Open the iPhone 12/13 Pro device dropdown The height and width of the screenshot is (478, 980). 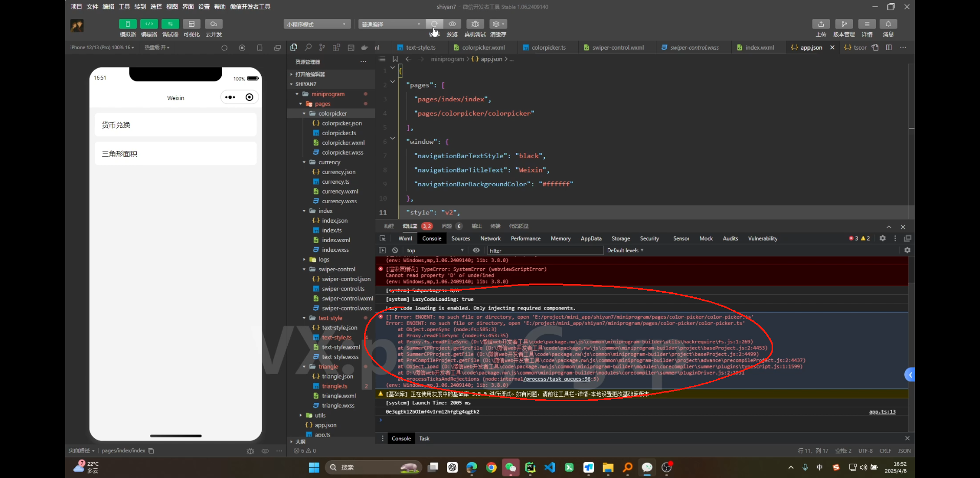[x=102, y=48]
